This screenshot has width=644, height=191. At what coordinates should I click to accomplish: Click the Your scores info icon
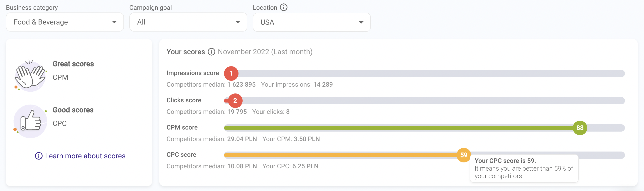coord(211,52)
